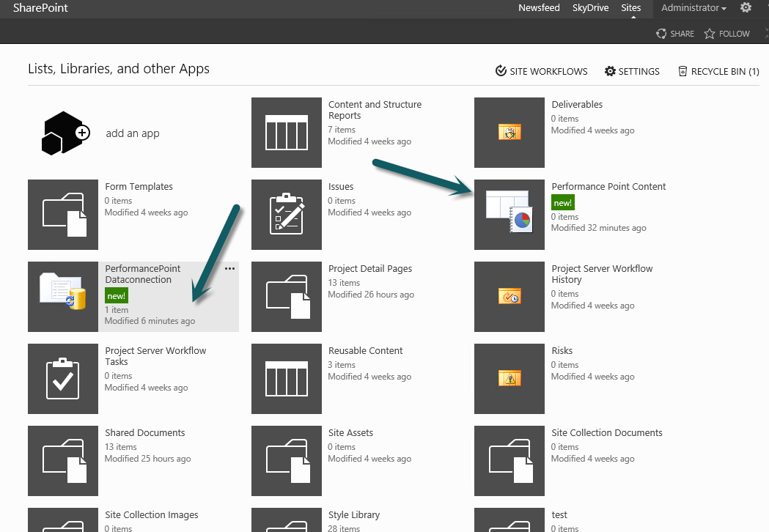The width and height of the screenshot is (769, 532).
Task: Open Performance Point Content tile icon
Action: click(509, 214)
